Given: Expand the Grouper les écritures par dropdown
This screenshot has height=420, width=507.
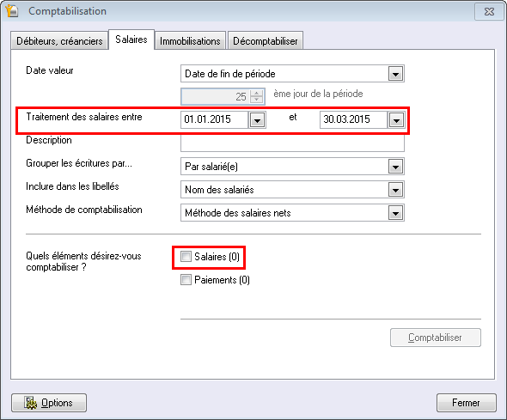Looking at the screenshot, I should (x=395, y=167).
